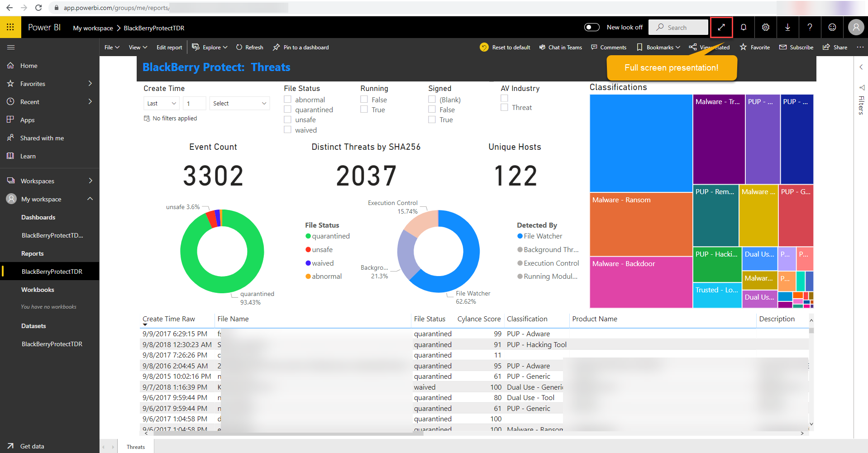Screen dimensions: 868x453
Task: Open the Settings gear menu
Action: click(x=765, y=27)
